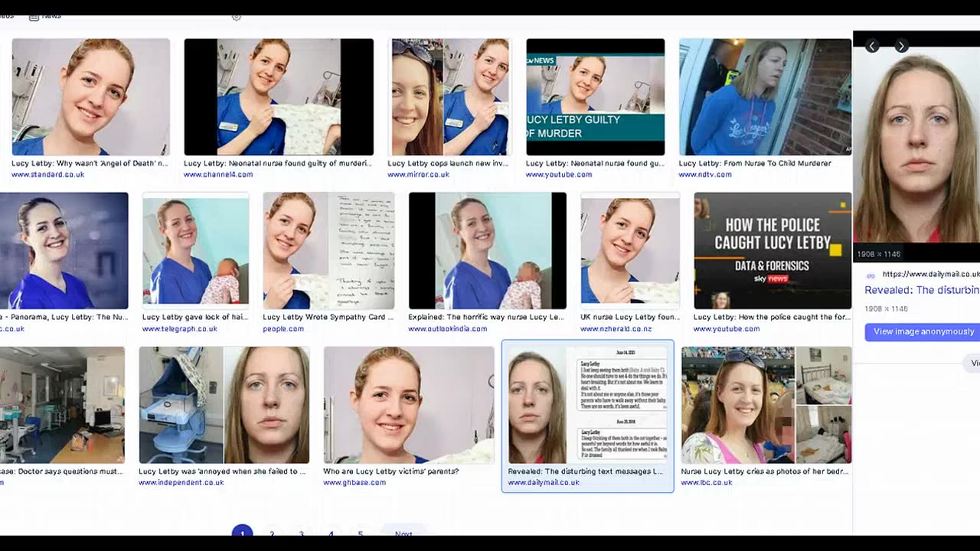Open the outlookindia.com result image
Image resolution: width=980 pixels, height=551 pixels.
click(x=488, y=250)
